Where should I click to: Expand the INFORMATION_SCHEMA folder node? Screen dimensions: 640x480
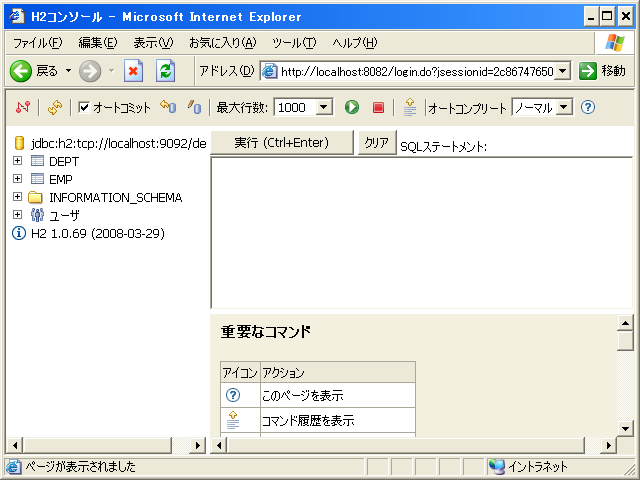(x=17, y=197)
